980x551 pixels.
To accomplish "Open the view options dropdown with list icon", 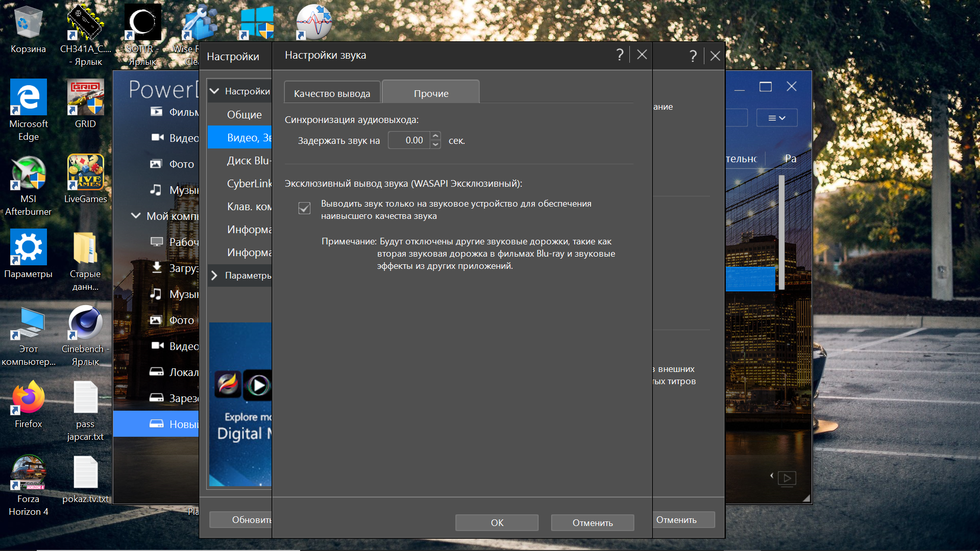I will (x=776, y=118).
